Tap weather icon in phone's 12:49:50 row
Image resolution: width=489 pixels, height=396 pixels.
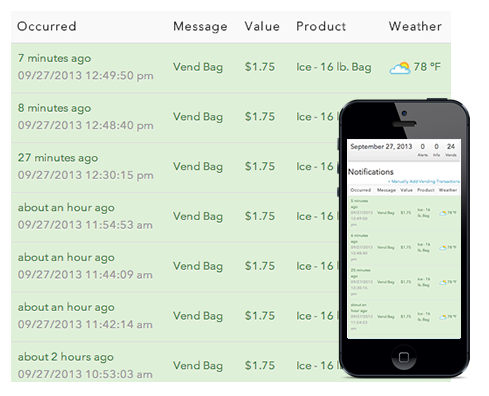[443, 213]
